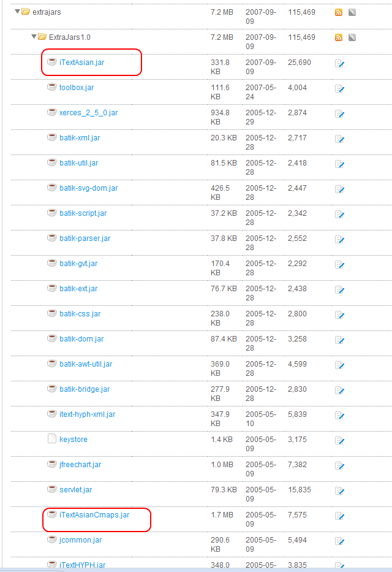Select the extrajars folder name
Viewport: 392px width, 572px height.
(x=47, y=12)
